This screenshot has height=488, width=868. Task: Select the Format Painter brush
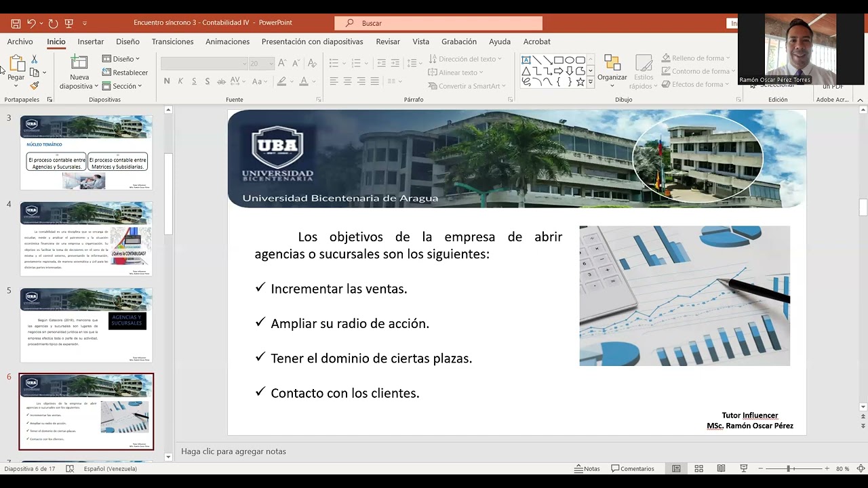pyautogui.click(x=34, y=85)
